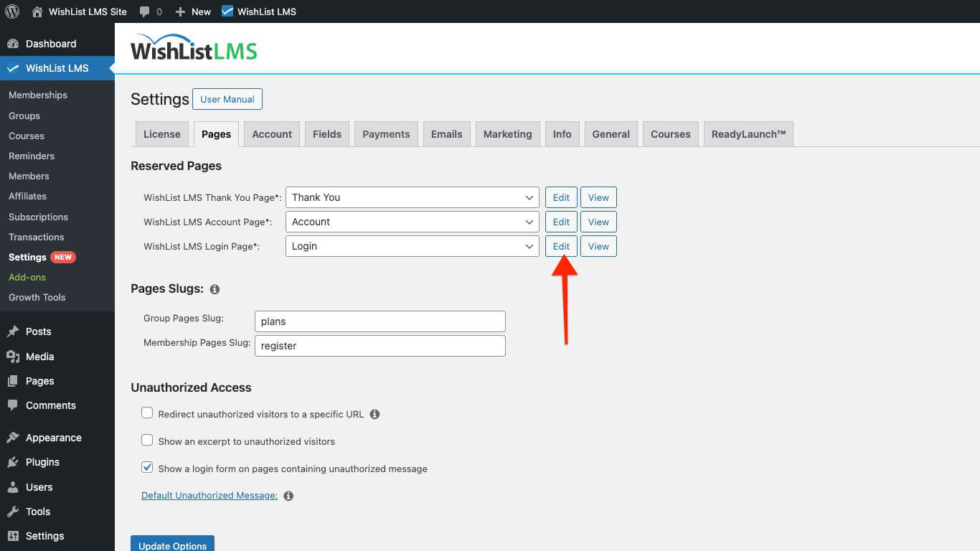Click the WordPress logo in the top bar
This screenshot has width=980, height=551.
point(11,11)
